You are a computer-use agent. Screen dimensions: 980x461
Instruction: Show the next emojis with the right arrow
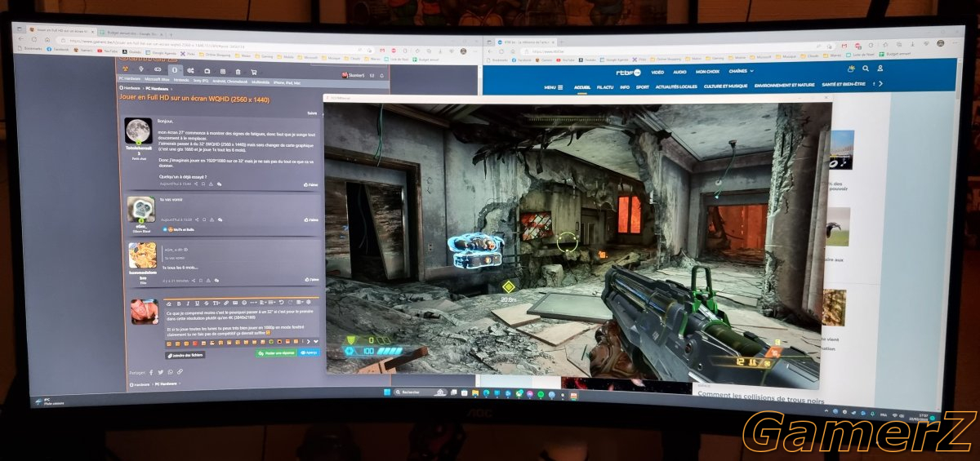(x=309, y=341)
